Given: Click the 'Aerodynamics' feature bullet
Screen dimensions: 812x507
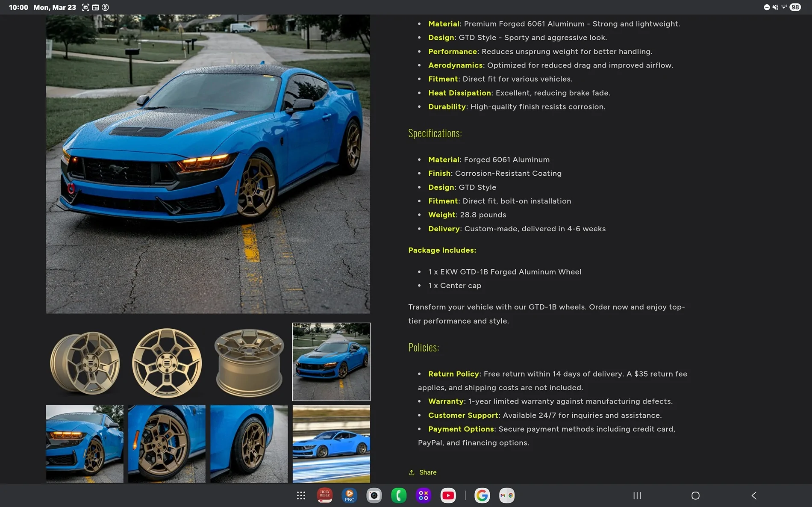Looking at the screenshot, I should 551,65.
